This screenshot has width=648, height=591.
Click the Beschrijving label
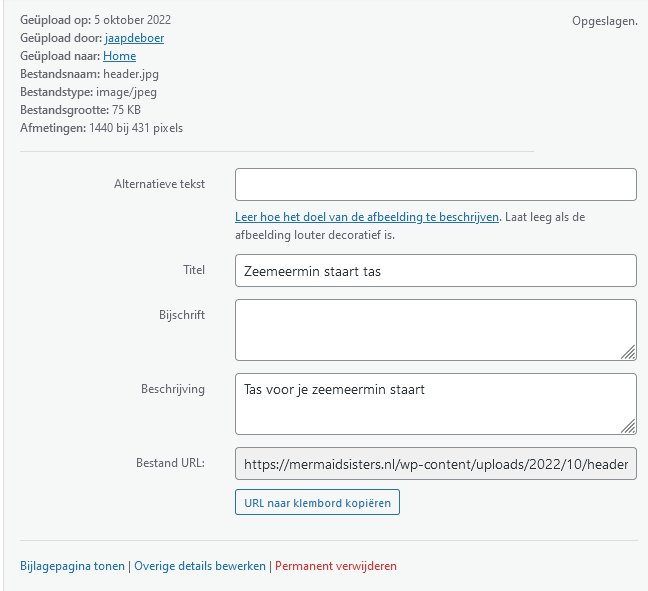click(x=173, y=389)
